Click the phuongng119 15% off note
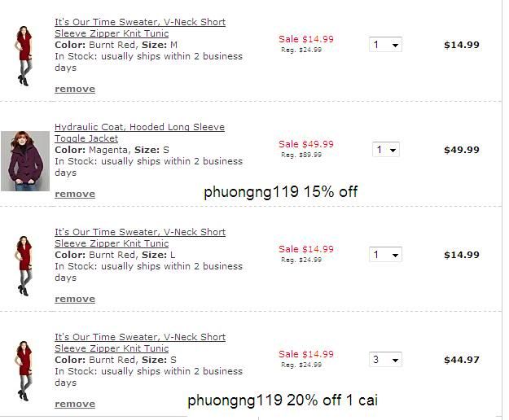 point(280,193)
